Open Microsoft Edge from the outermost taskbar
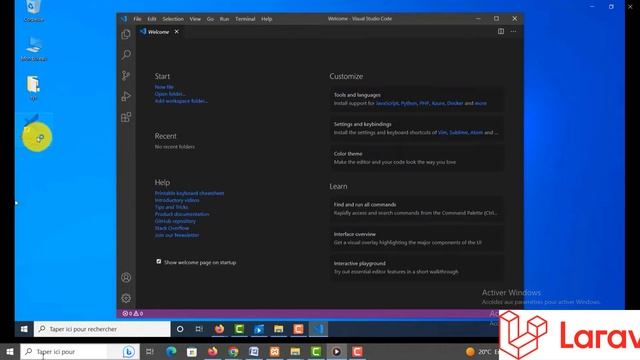 (171, 351)
